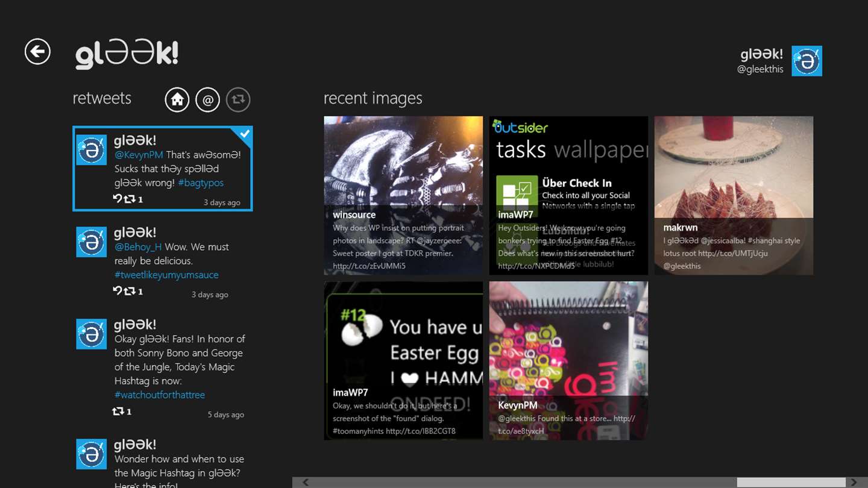Click the winsource username caption

354,214
